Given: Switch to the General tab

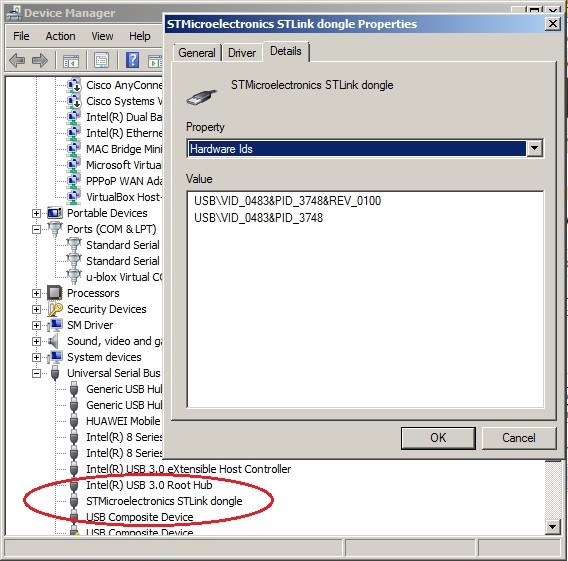Looking at the screenshot, I should click(197, 53).
